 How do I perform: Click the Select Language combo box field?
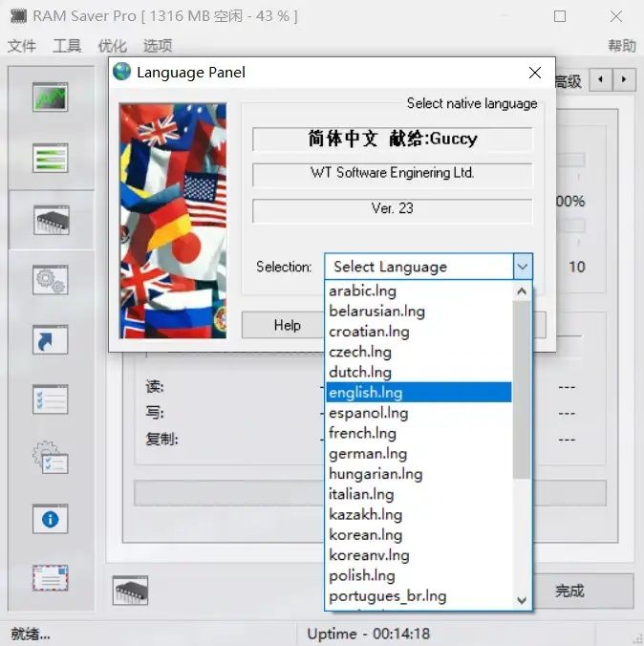coord(419,267)
